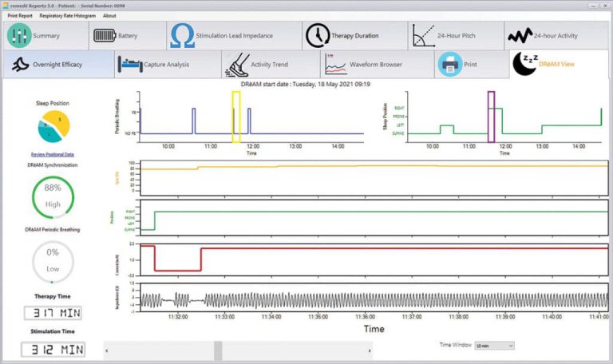Open Respiratory Rate Histogram menu
613x364 pixels.
coord(67,16)
